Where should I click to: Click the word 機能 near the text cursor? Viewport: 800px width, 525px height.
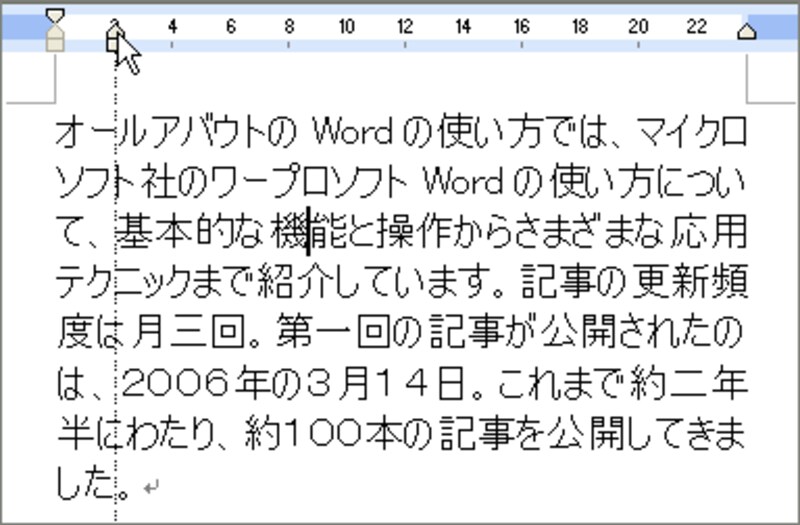click(x=308, y=232)
